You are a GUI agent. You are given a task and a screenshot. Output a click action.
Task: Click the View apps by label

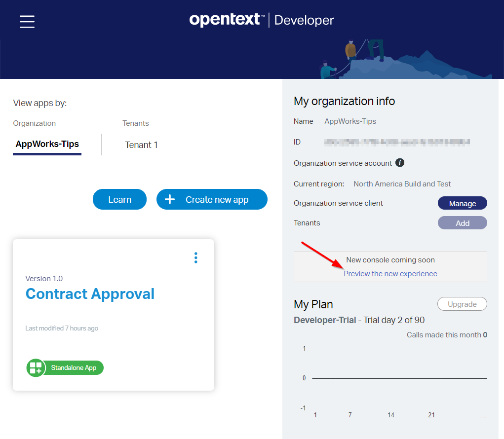(40, 103)
